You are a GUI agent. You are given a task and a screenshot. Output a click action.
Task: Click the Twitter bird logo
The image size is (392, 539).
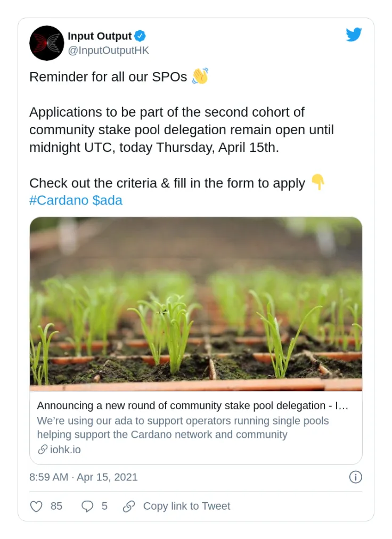pos(354,35)
